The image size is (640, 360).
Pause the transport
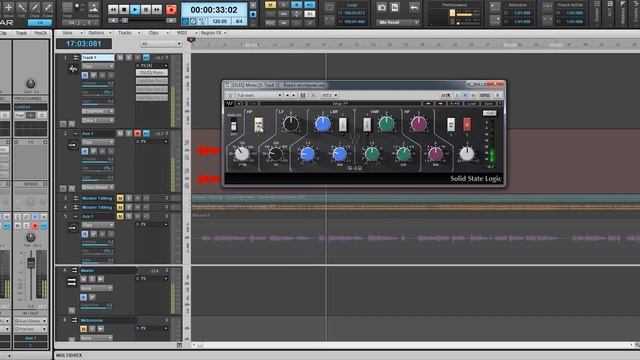[146, 9]
